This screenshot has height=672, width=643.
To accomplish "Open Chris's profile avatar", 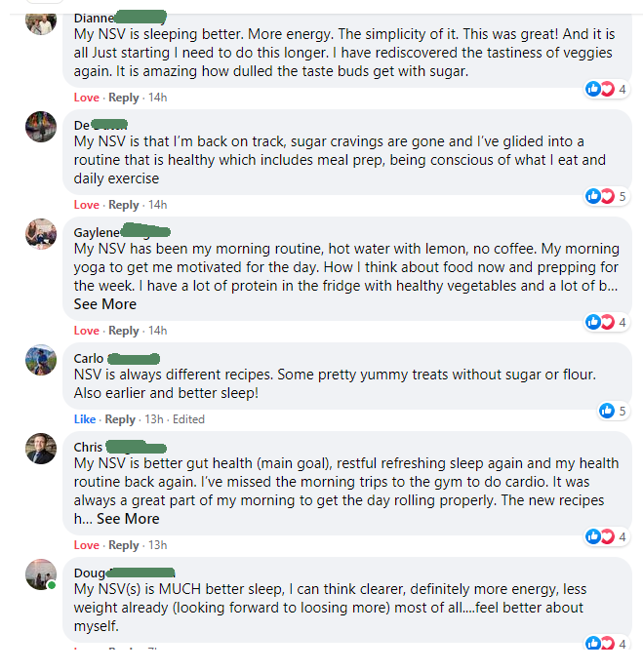I will coord(41,449).
